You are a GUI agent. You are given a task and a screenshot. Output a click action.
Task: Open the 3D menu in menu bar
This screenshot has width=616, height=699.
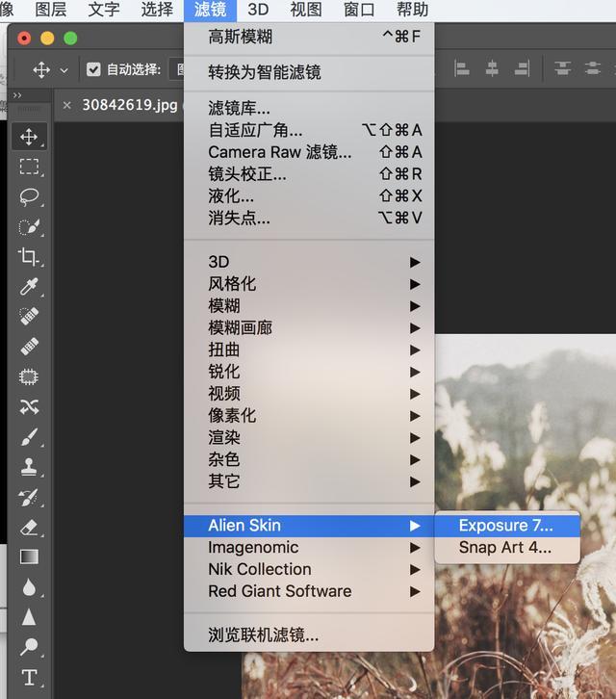click(258, 10)
